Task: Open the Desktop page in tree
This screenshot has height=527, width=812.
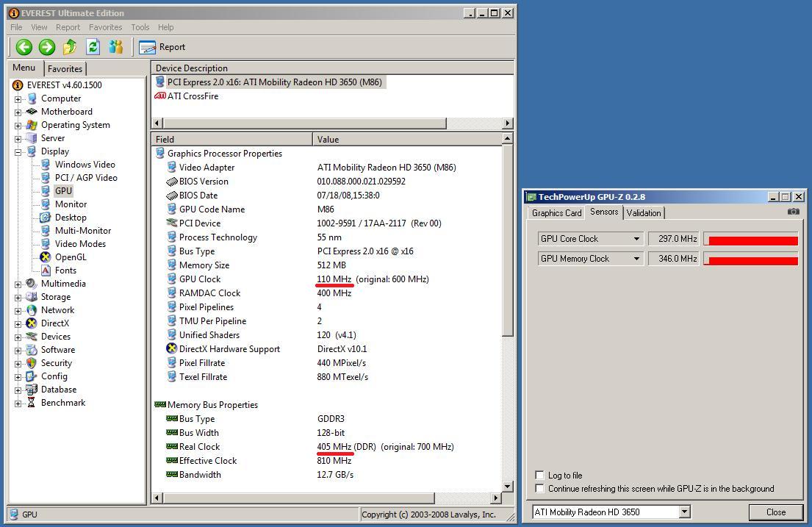Action: [71, 218]
